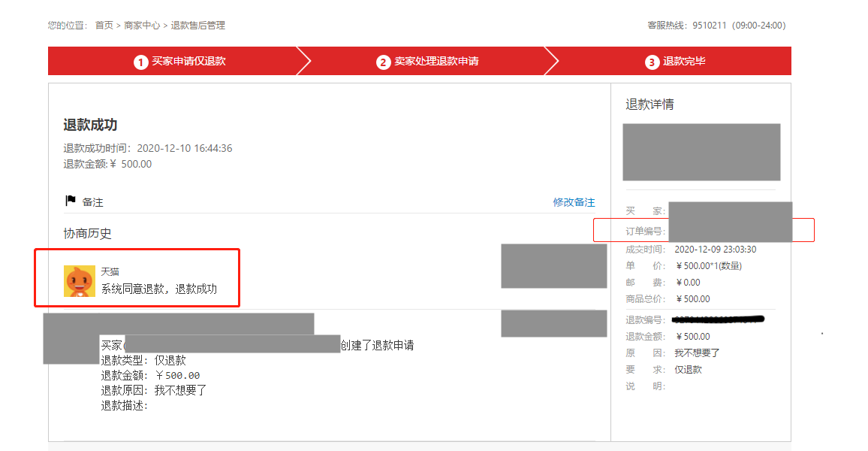
Task: Click the 系统同意退款，退款成功 message
Action: [x=159, y=289]
